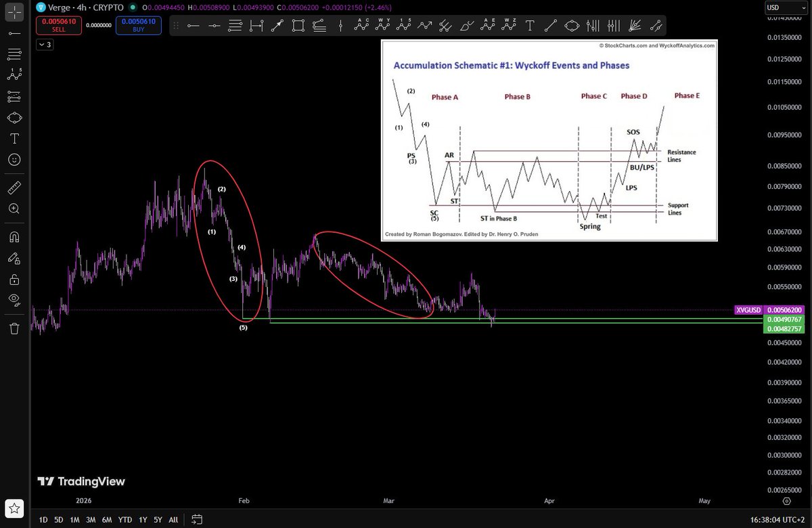
Task: Open the Go to date calendar icon
Action: pos(197,520)
